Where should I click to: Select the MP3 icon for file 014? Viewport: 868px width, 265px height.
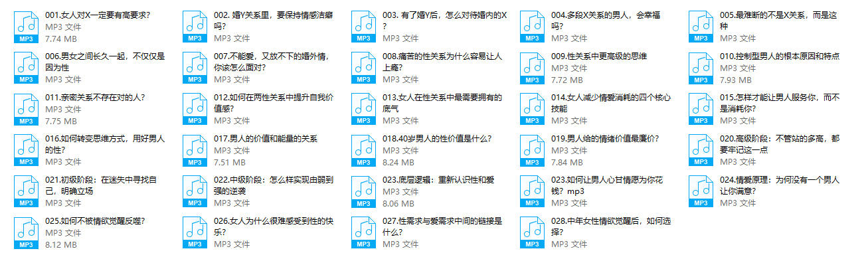coord(532,110)
